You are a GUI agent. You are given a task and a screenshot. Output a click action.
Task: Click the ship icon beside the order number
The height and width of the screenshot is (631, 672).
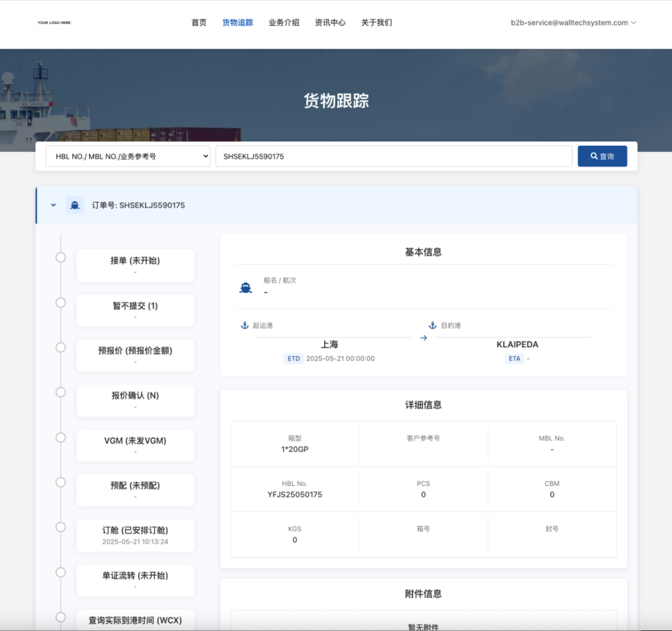75,205
